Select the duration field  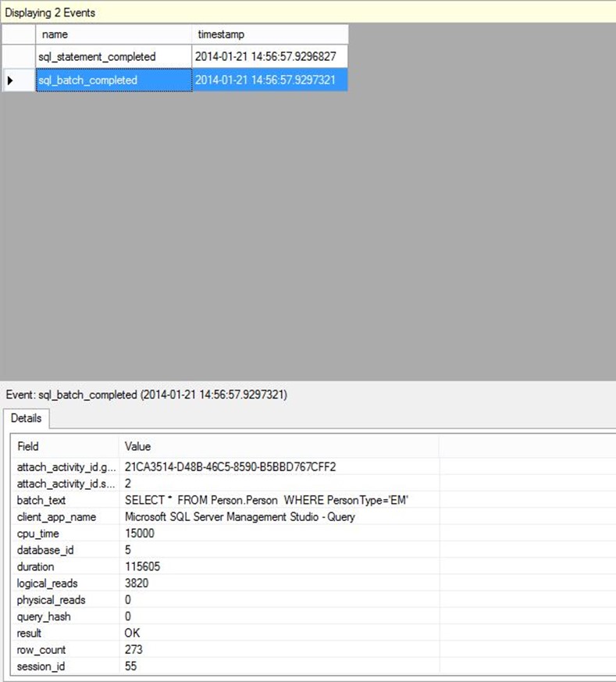(x=36, y=566)
